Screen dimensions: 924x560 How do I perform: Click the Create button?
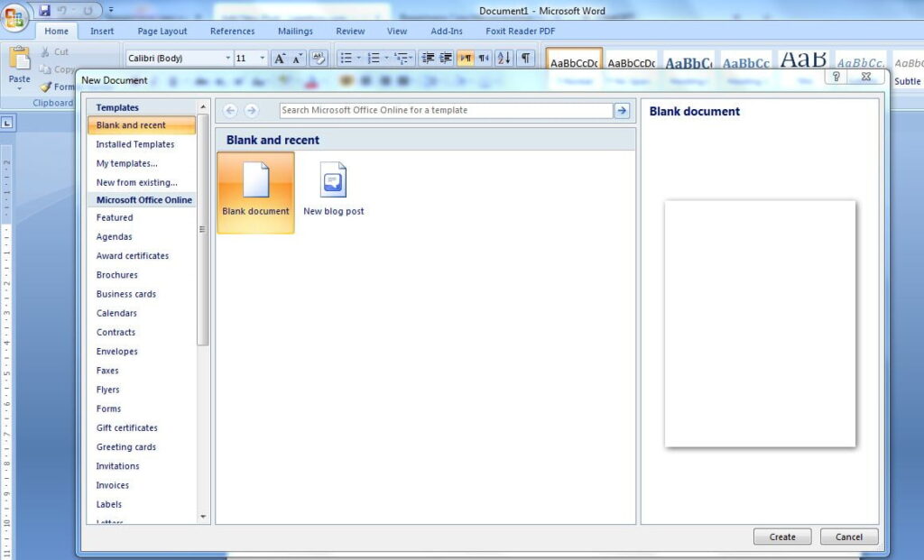782,537
